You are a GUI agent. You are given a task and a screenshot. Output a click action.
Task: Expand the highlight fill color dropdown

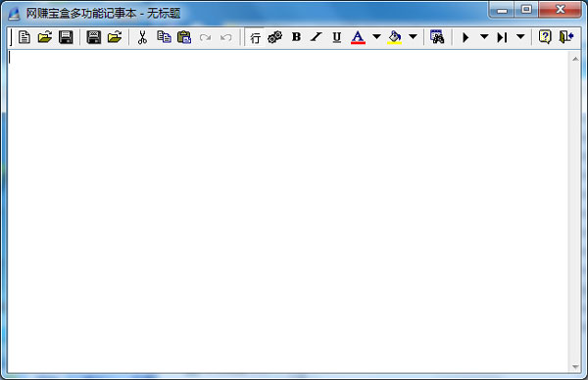[x=413, y=36]
